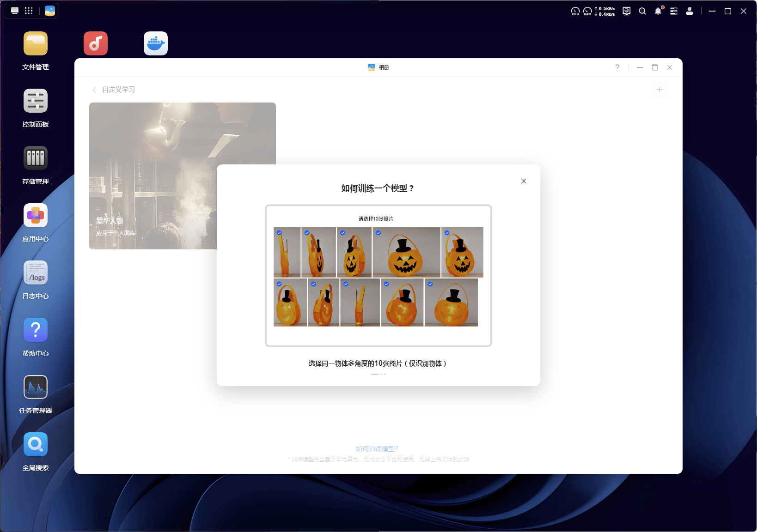Click the search magnifier in top bar
This screenshot has width=757, height=532.
642,11
